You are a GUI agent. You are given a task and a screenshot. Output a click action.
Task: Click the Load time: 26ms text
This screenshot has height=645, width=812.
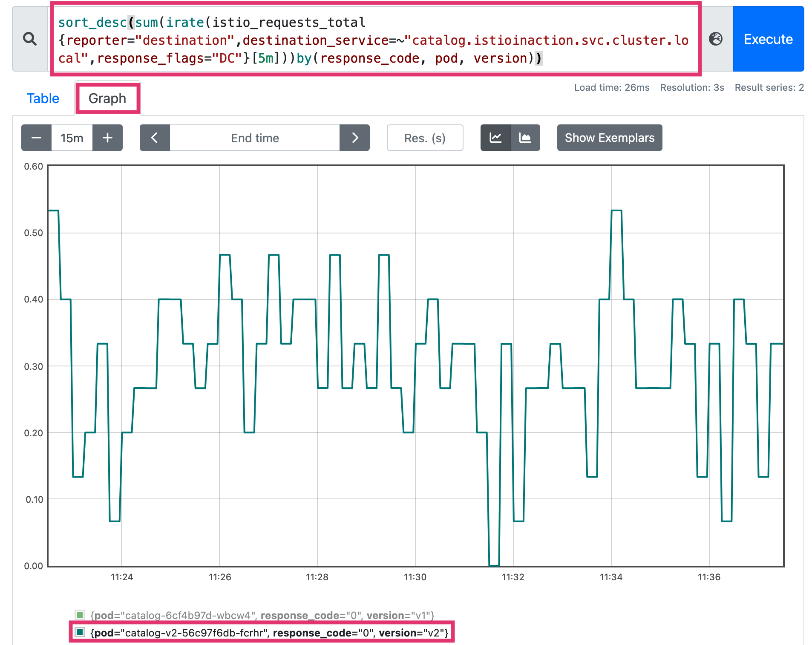pos(612,87)
